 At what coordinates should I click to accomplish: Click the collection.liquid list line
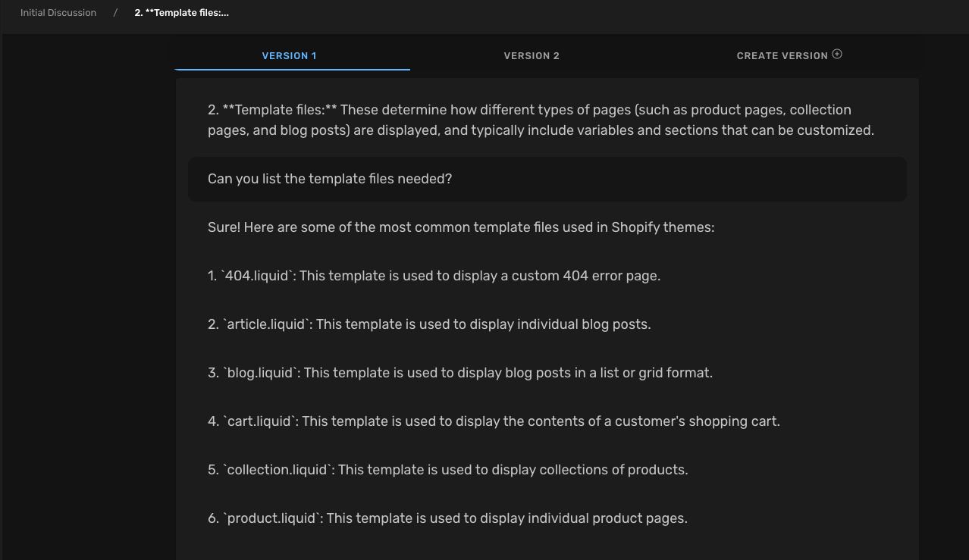point(448,470)
